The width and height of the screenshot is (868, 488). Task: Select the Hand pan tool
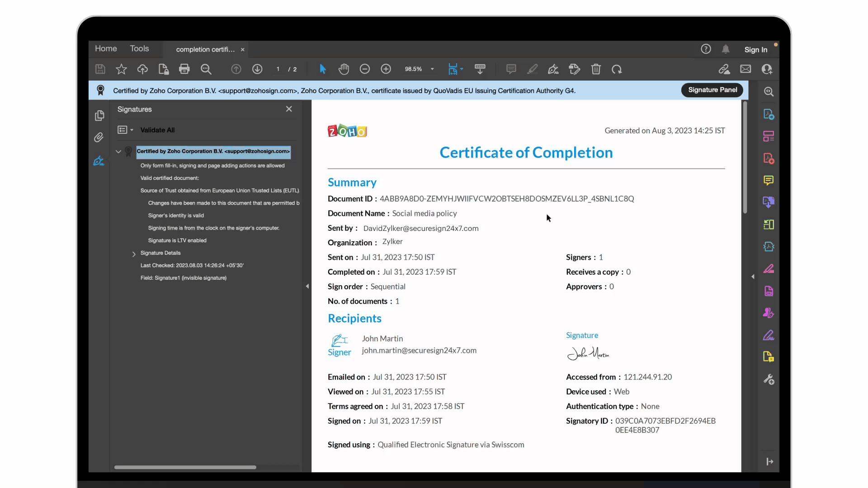point(344,69)
